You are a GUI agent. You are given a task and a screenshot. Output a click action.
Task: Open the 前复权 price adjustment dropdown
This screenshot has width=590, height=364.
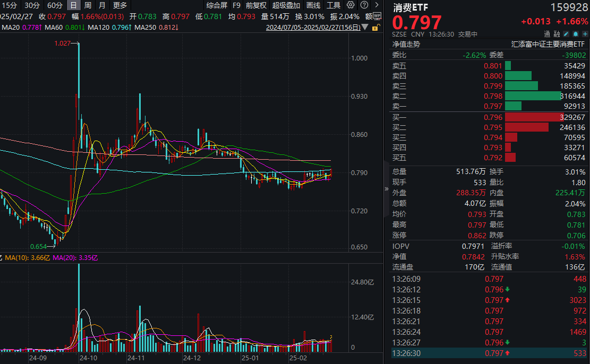256,5
